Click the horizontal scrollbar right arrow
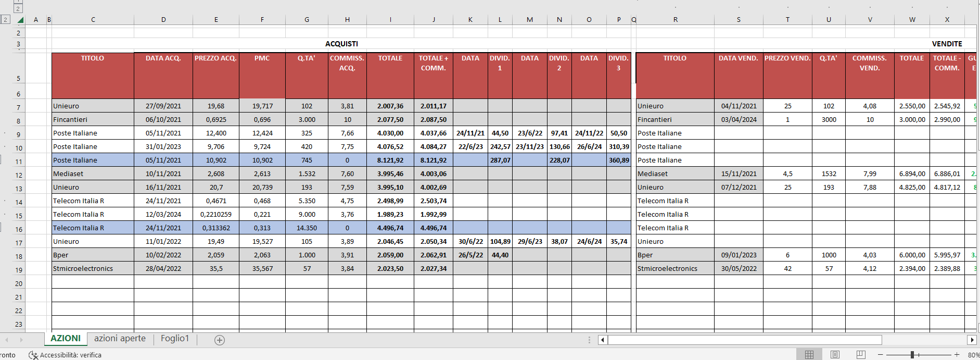 click(972, 340)
